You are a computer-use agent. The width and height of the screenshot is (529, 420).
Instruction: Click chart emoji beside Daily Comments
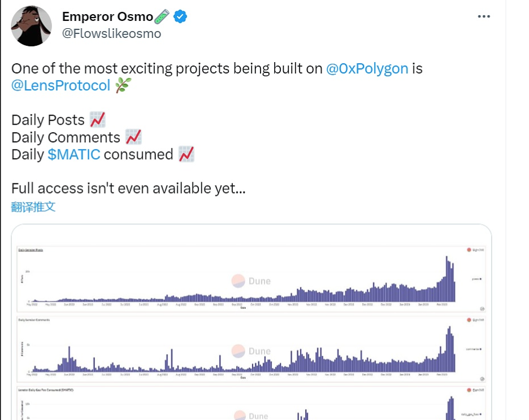click(x=133, y=137)
